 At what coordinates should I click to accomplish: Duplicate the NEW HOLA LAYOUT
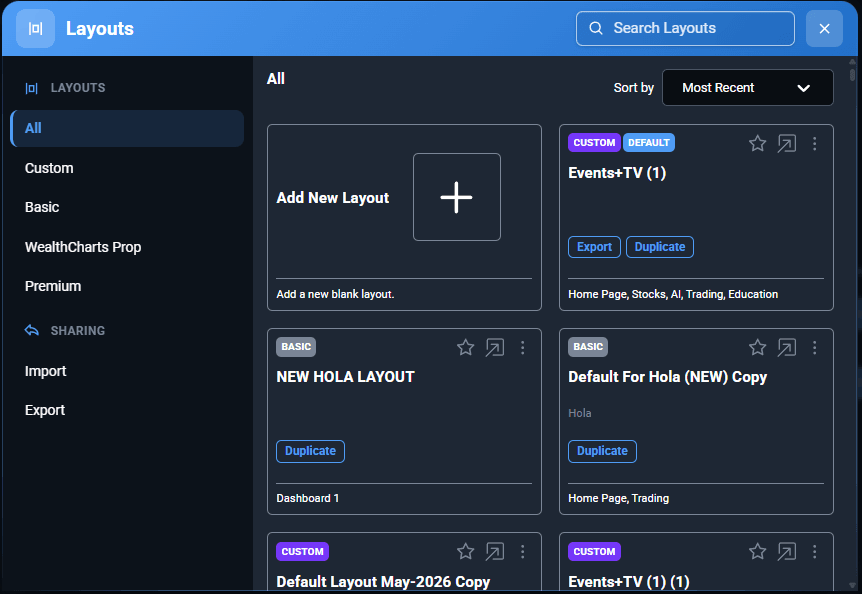pos(310,451)
